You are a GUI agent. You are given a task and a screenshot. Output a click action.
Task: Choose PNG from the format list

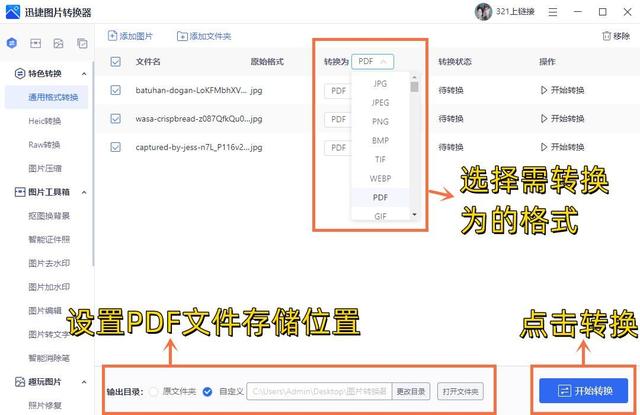[380, 122]
